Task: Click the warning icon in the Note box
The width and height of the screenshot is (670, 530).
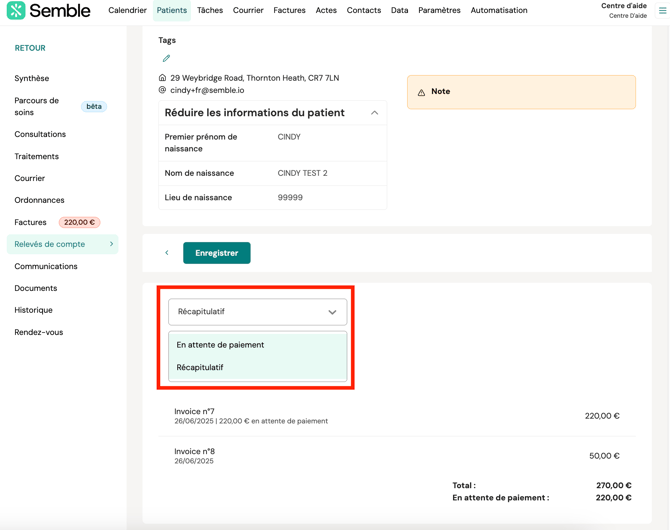Action: [x=421, y=92]
